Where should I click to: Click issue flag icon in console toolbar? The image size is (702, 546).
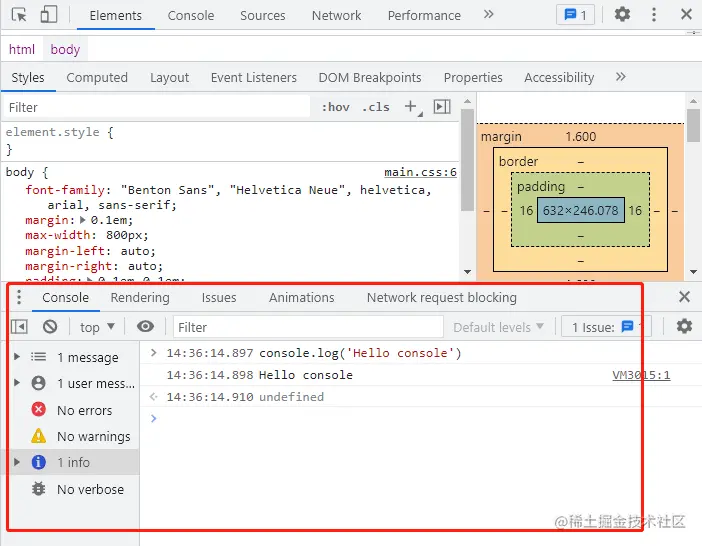pos(627,326)
